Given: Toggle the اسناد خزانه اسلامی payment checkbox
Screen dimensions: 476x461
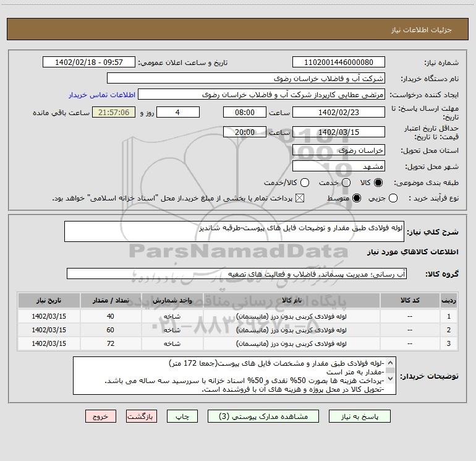Looking at the screenshot, I should pyautogui.click(x=300, y=198).
